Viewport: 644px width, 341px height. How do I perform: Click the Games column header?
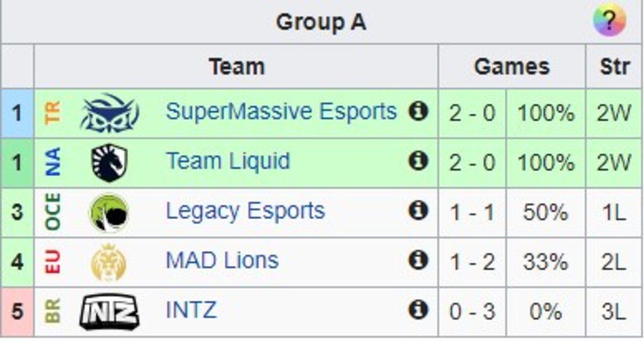pyautogui.click(x=511, y=67)
